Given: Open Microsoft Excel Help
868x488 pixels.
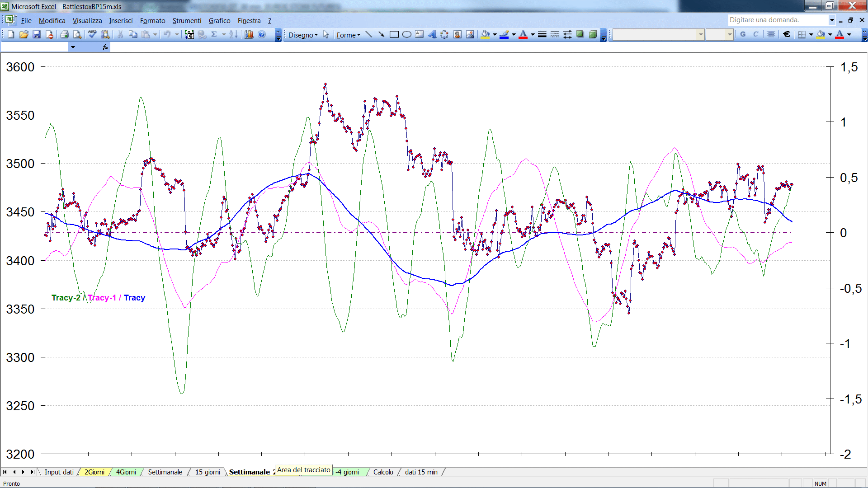Looking at the screenshot, I should (x=262, y=34).
